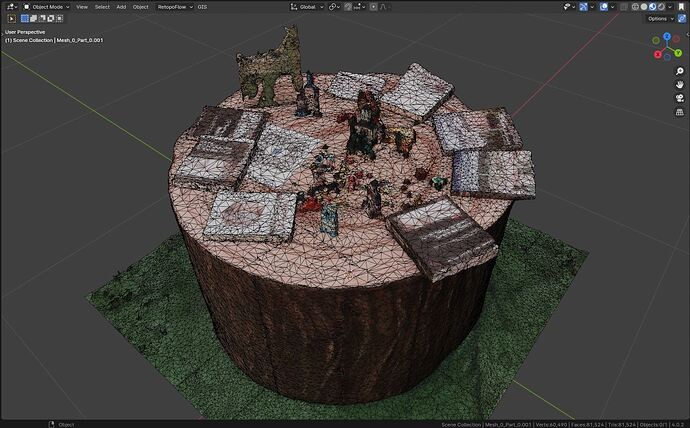This screenshot has height=428, width=690.
Task: Toggle perspective/orthographic grid icon
Action: (x=679, y=112)
